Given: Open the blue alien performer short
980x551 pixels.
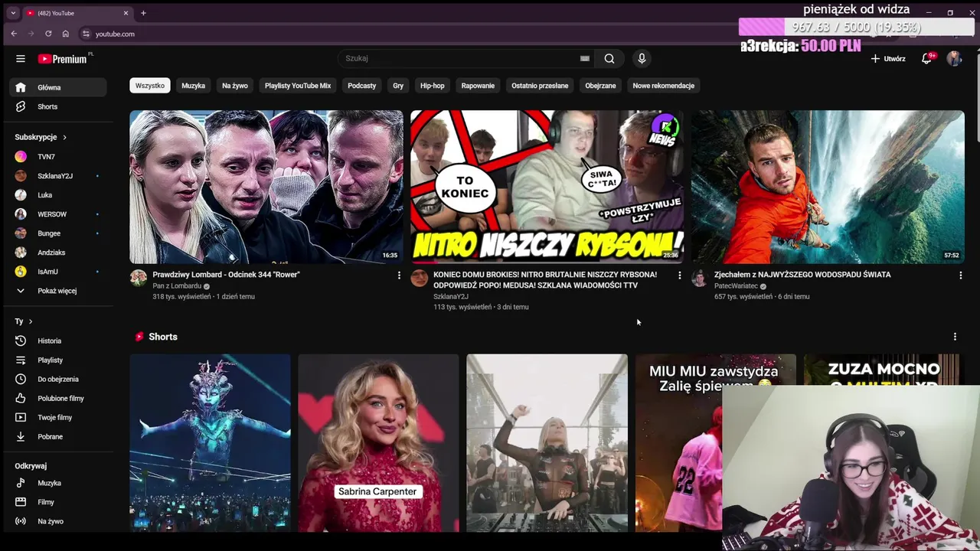Looking at the screenshot, I should coord(210,443).
